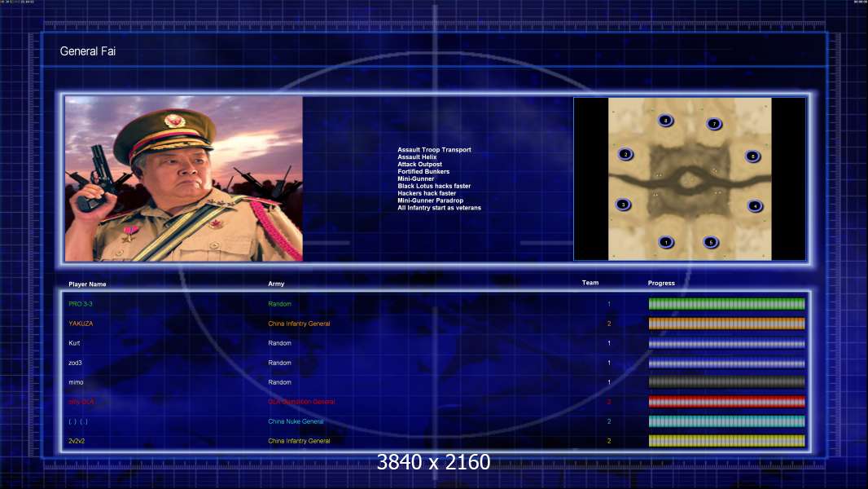Click Random army in zod3 row
Screen dimensions: 868x489
[x=279, y=363]
